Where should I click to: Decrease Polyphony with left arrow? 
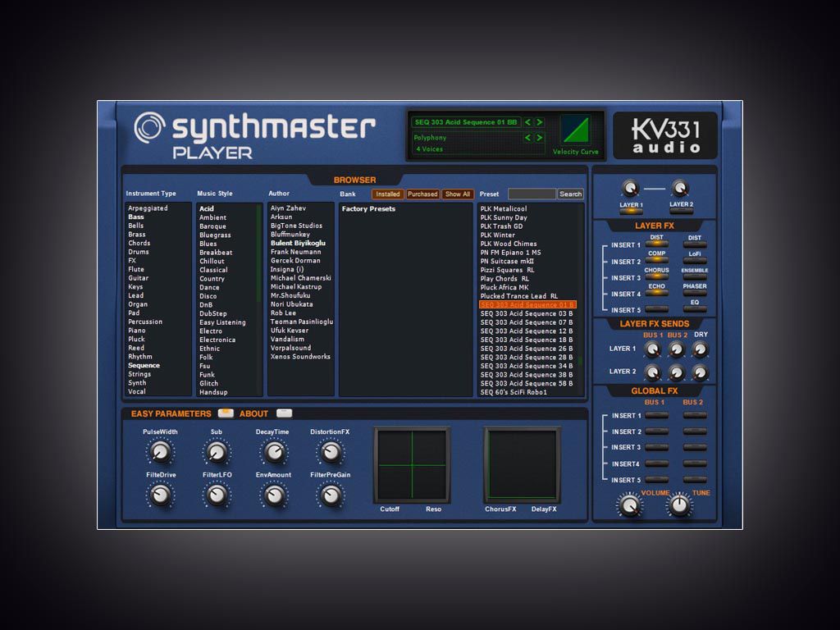point(527,138)
